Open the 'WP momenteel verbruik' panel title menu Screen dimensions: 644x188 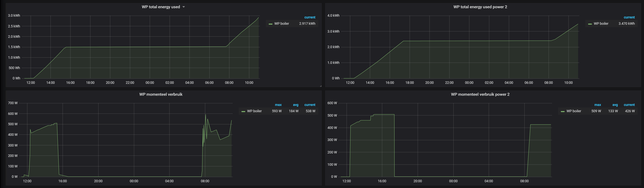pyautogui.click(x=161, y=95)
